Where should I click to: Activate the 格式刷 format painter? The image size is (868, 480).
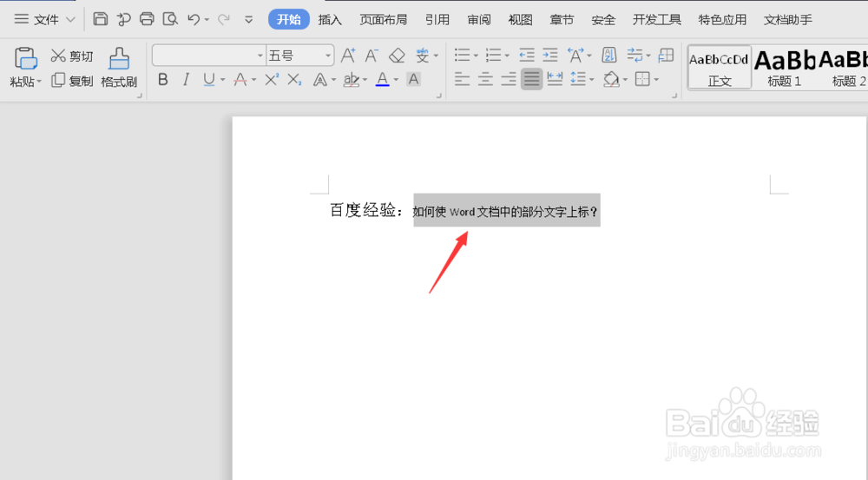point(119,68)
